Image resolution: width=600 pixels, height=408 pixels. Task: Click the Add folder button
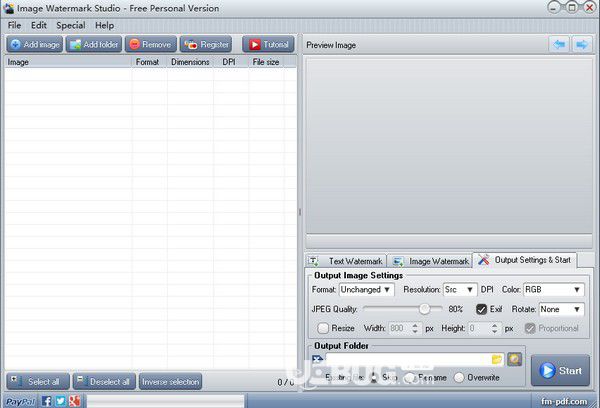(x=94, y=44)
